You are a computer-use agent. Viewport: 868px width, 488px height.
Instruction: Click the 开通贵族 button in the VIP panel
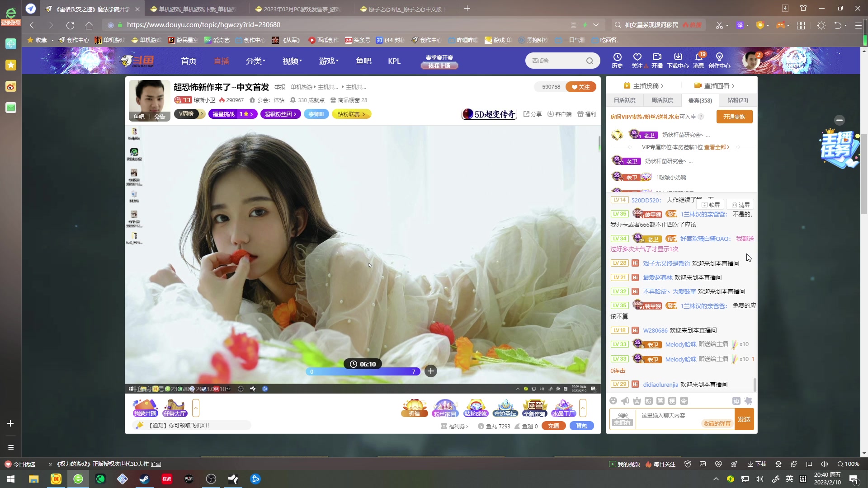734,117
